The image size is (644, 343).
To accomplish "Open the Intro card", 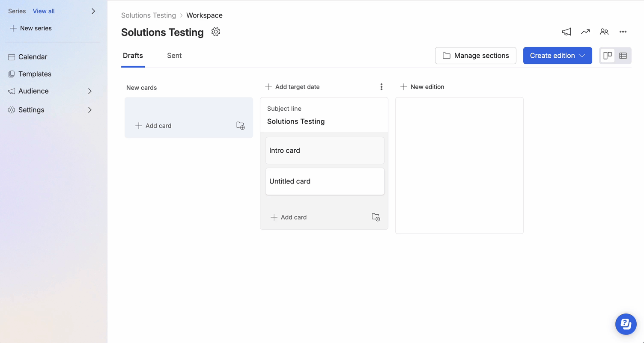I will 325,151.
